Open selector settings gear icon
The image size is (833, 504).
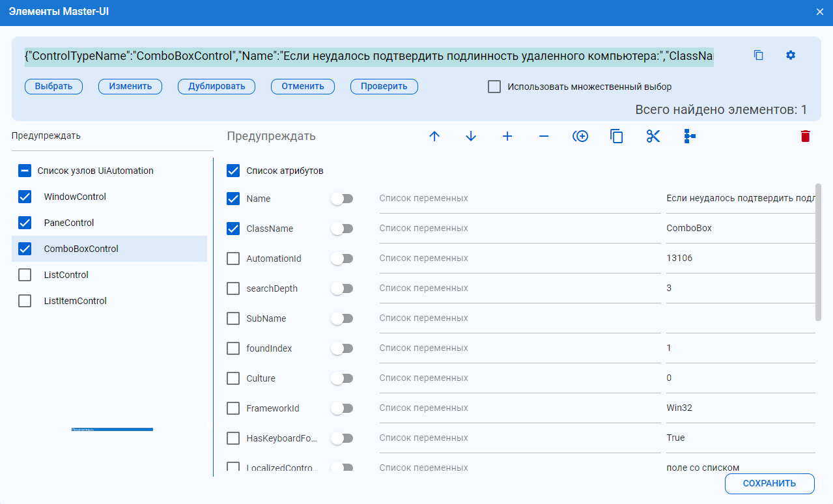[x=791, y=55]
